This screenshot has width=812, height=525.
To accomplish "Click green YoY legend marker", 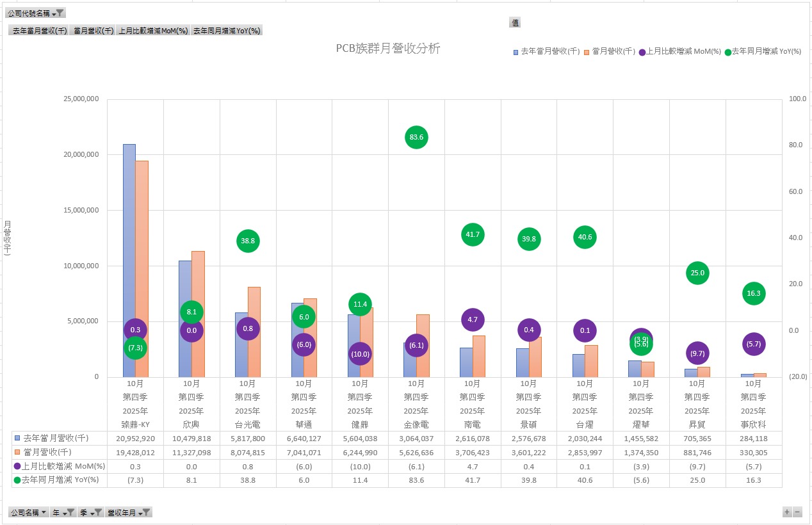I will click(727, 52).
